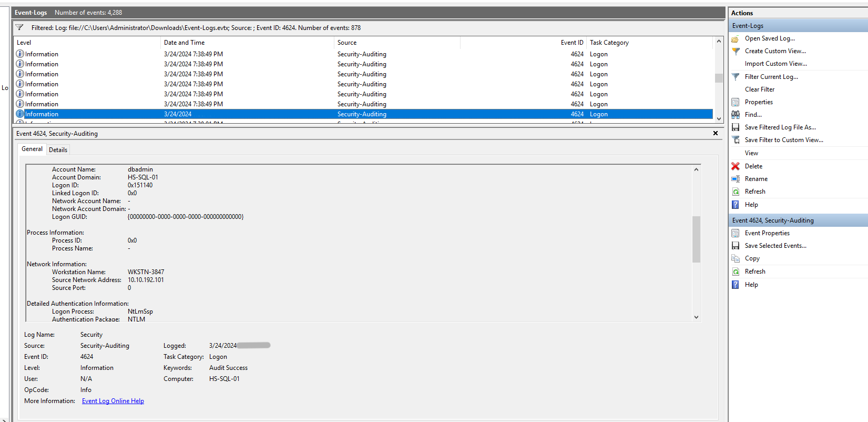Choose Import Custom View action
Screen dimensions: 868x422
click(776, 64)
